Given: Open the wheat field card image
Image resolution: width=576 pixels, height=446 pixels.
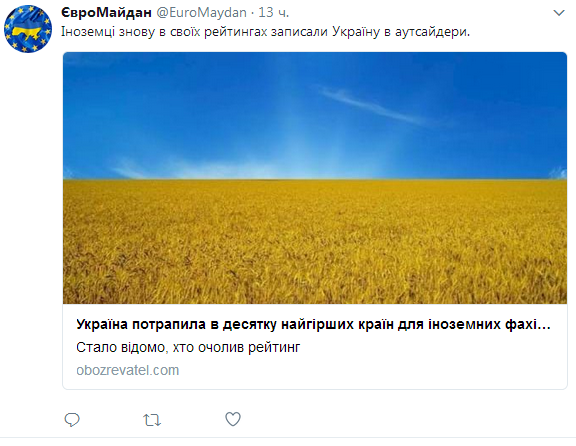Looking at the screenshot, I should 315,178.
